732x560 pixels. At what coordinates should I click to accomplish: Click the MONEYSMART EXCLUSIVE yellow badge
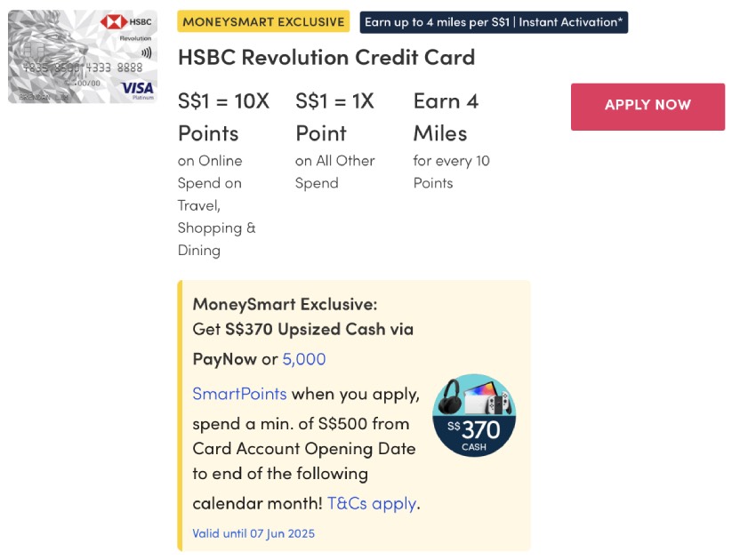tap(263, 21)
